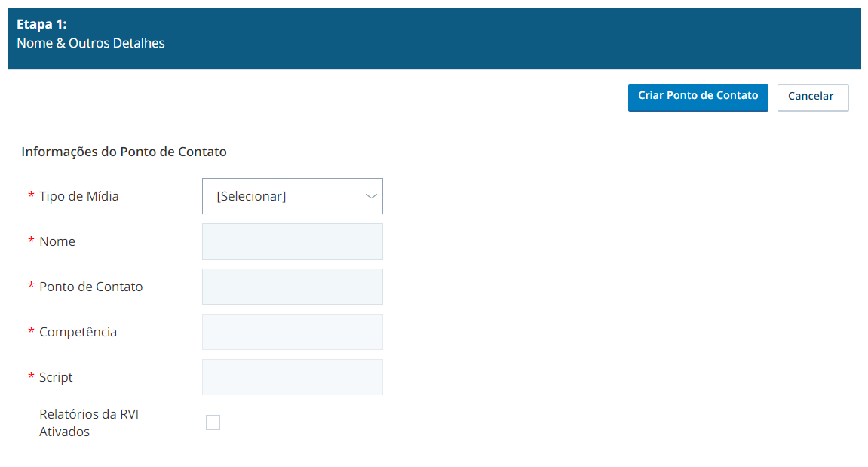Click the Criar Ponto de Contato button
The width and height of the screenshot is (868, 467).
[698, 97]
